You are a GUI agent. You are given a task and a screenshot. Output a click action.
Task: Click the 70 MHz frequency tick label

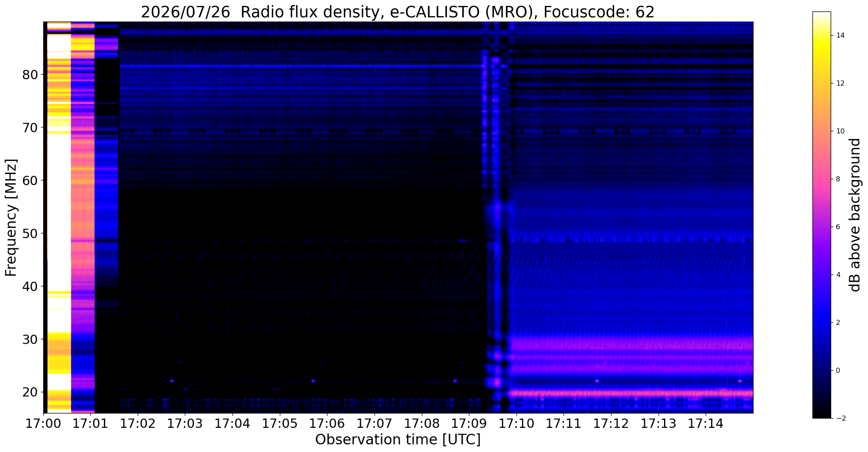point(30,128)
